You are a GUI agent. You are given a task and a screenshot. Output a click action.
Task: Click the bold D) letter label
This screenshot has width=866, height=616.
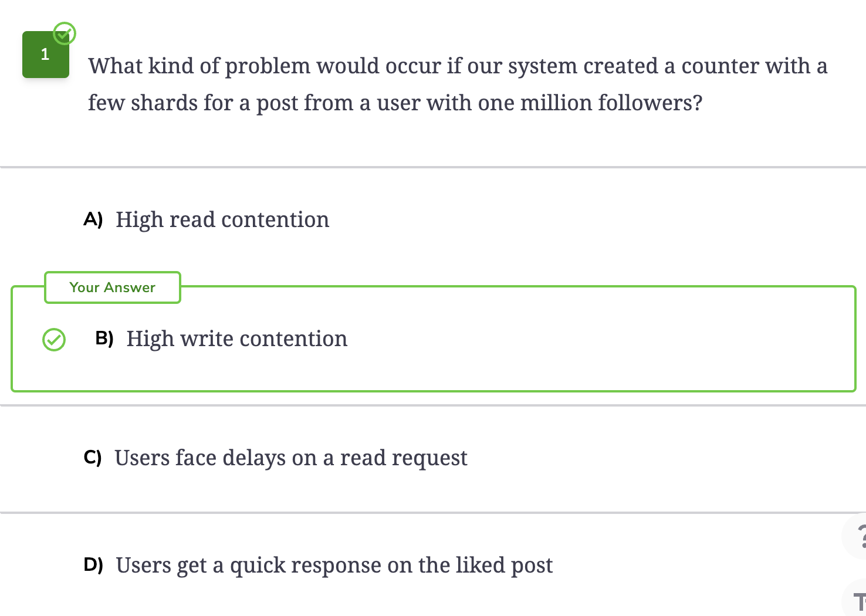coord(93,565)
